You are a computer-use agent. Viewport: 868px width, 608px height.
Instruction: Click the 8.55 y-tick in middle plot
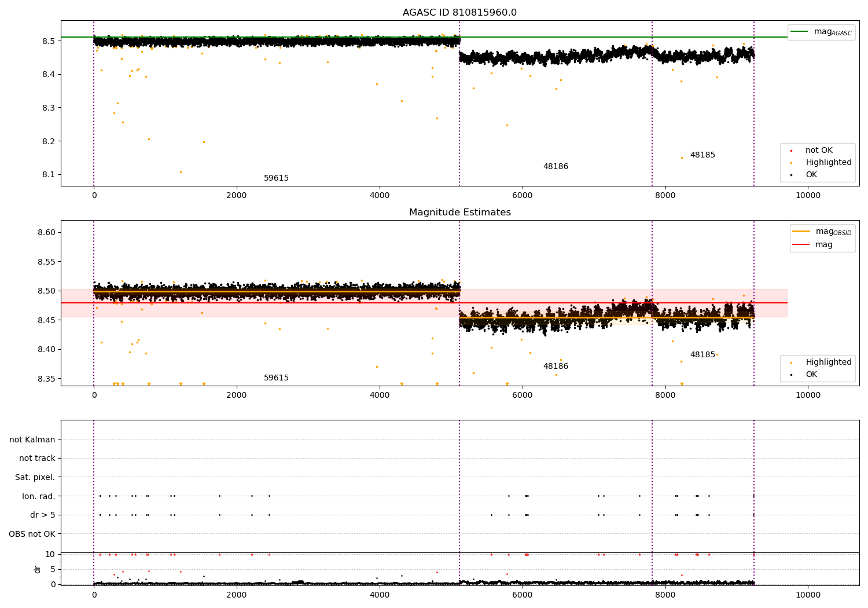[x=46, y=262]
